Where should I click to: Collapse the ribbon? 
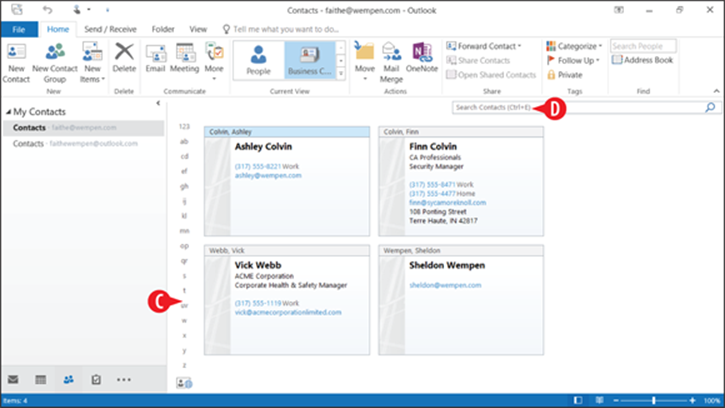[716, 91]
